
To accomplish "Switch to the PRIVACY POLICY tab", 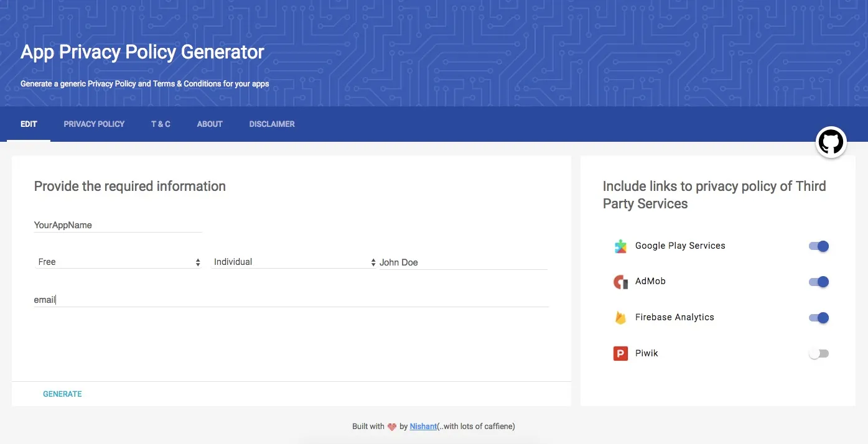I will point(93,124).
